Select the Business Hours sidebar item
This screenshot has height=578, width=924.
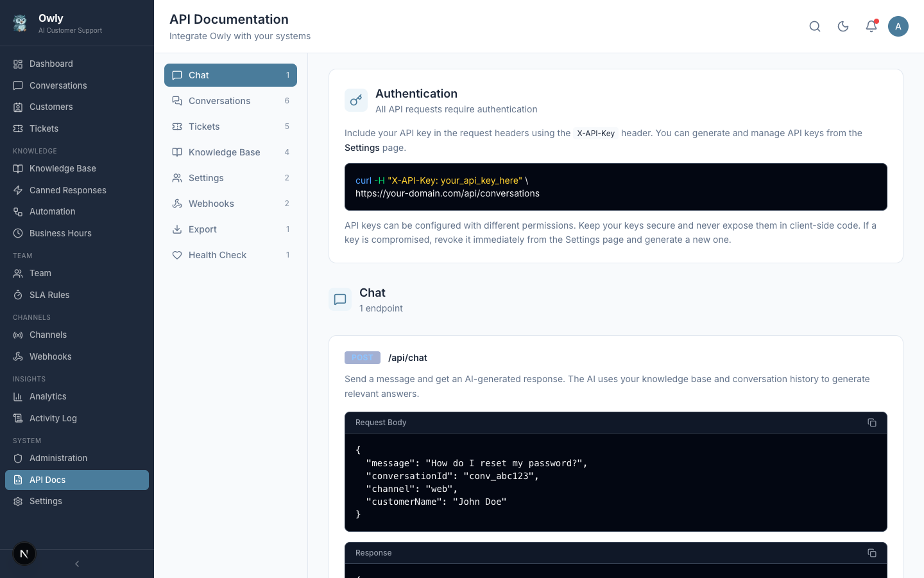pyautogui.click(x=60, y=233)
